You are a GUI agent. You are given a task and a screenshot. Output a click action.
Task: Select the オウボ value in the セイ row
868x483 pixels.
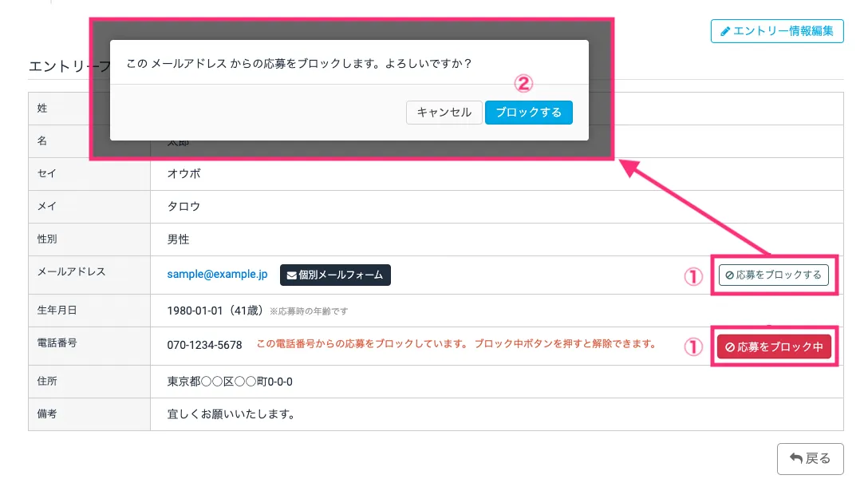[183, 173]
